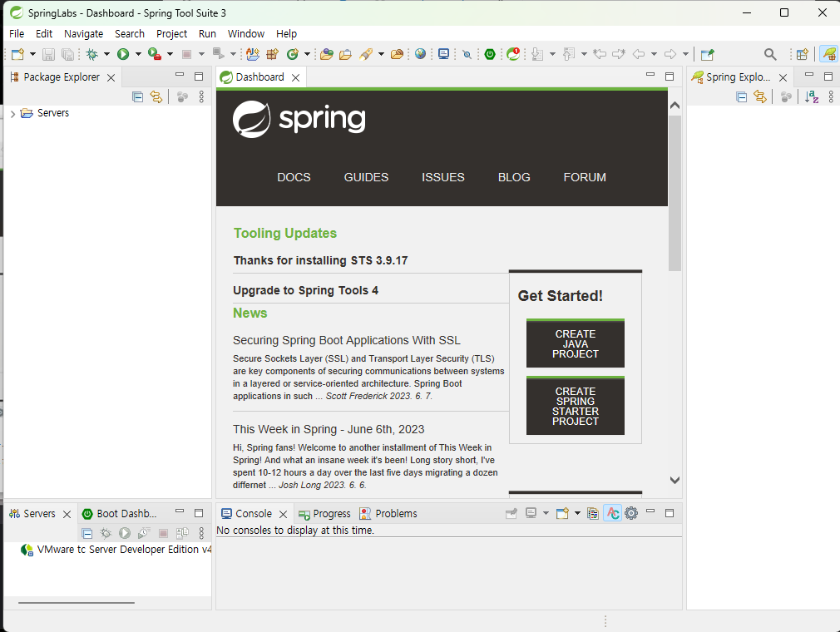
Task: Click the Servers panel horizontal scrollbar
Action: click(76, 603)
